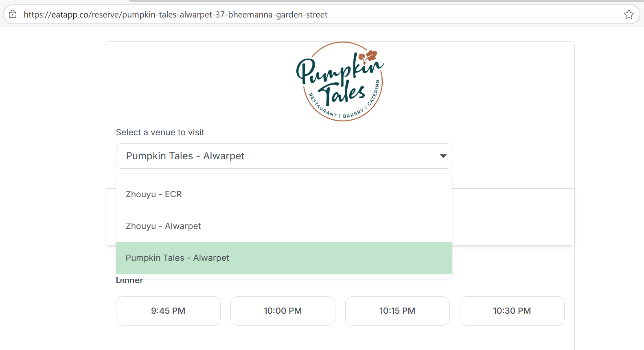The height and width of the screenshot is (350, 644).
Task: Click the Dinner section heading
Action: tap(129, 281)
